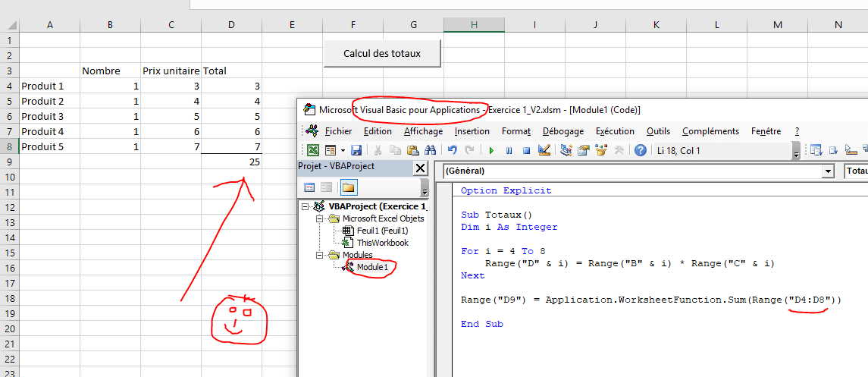This screenshot has width=868, height=377.
Task: Open the Insertion menu
Action: point(472,131)
